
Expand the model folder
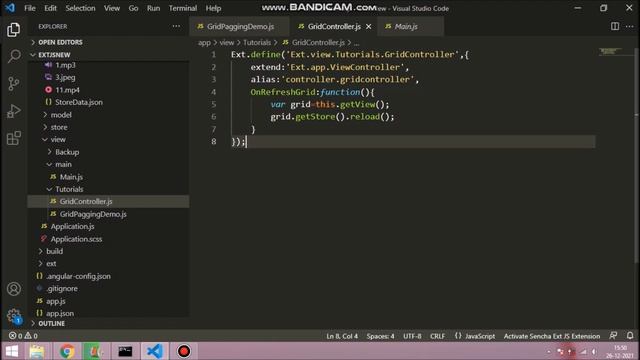tap(61, 115)
